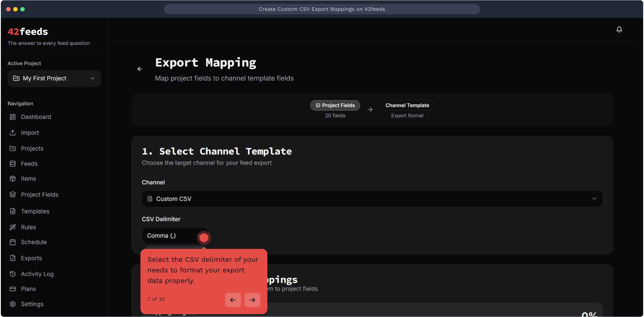644x317 pixels.
Task: Click the red tour hotspot marker
Action: tap(204, 237)
